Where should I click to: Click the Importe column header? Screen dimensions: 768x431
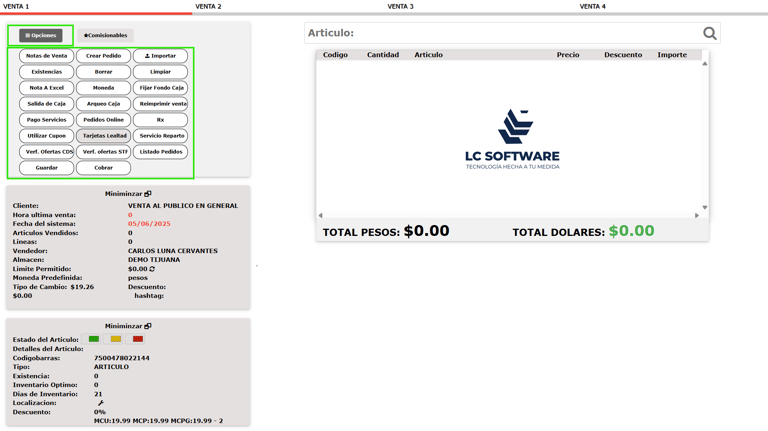[x=672, y=55]
